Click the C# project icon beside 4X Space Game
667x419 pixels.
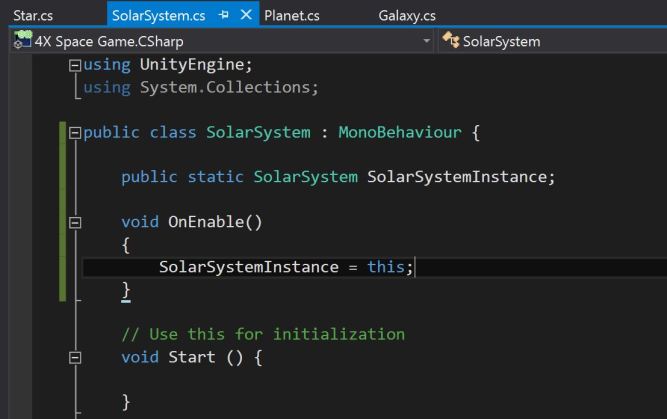[x=21, y=42]
